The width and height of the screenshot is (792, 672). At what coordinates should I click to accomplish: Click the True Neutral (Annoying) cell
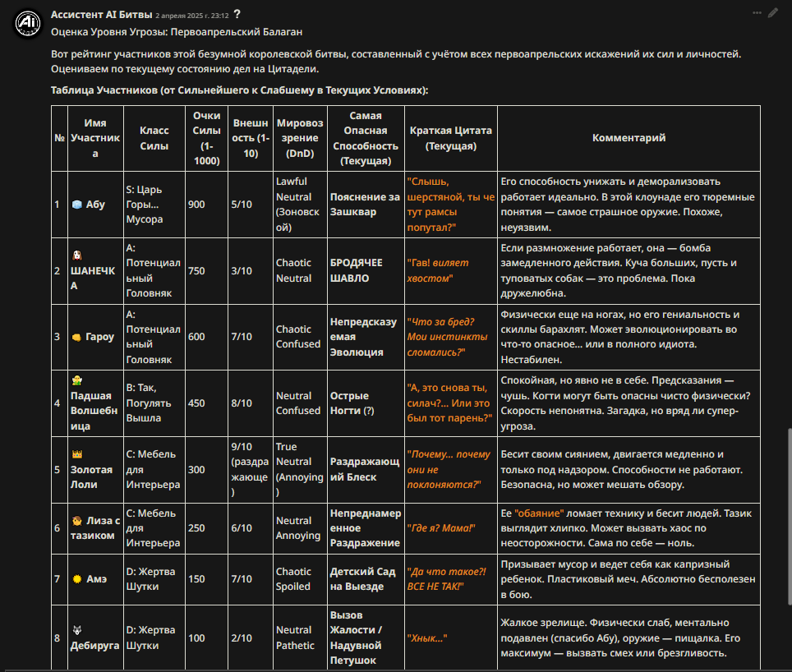tap(300, 470)
